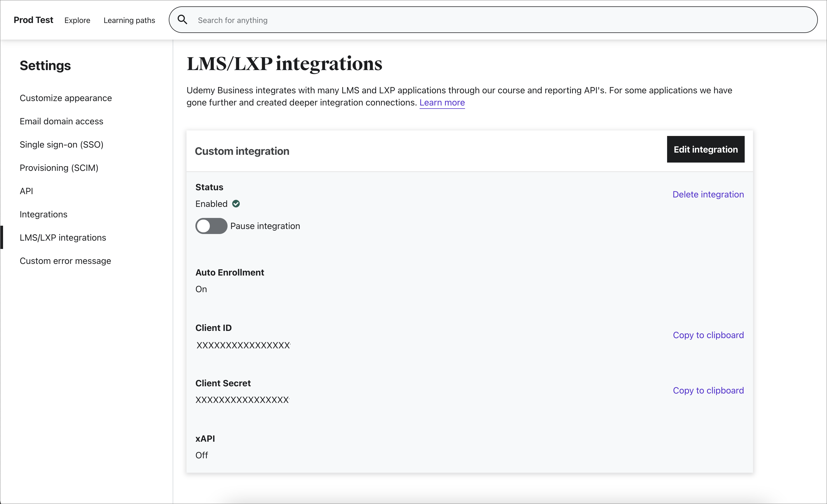Toggle the Pause integration switch
827x504 pixels.
point(211,226)
